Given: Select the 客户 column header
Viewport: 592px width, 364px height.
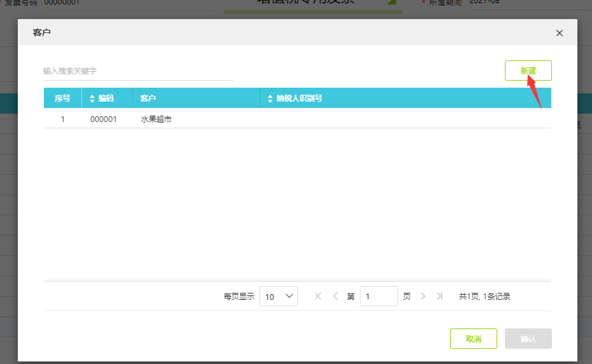Looking at the screenshot, I should (x=196, y=98).
